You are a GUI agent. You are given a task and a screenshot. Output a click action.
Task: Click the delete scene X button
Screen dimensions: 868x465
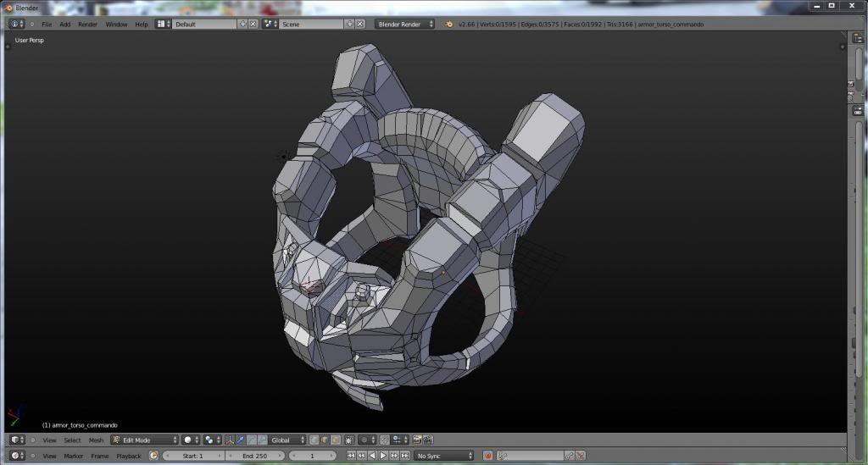(361, 25)
